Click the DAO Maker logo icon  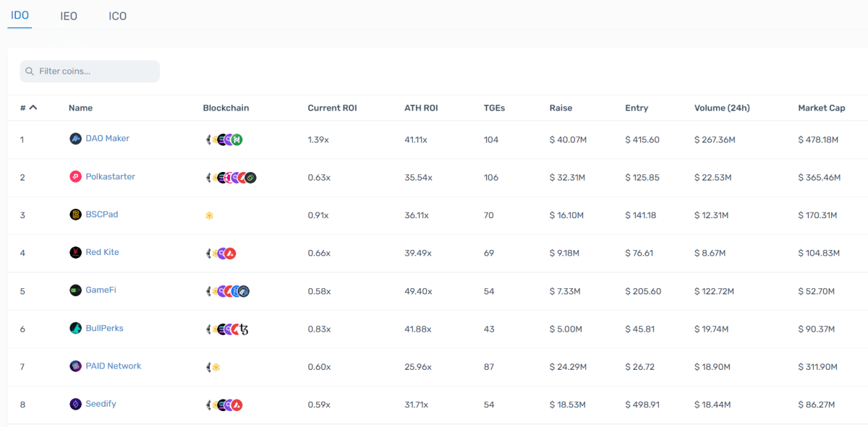75,139
